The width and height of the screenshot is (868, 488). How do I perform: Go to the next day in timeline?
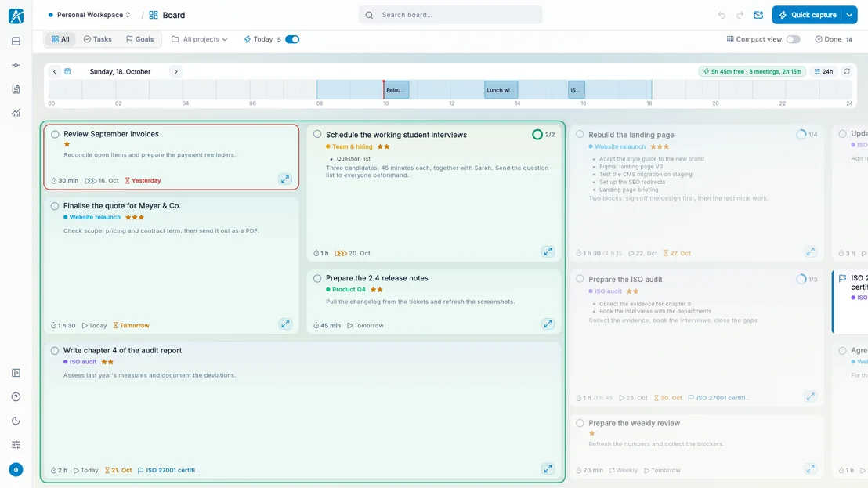click(176, 71)
